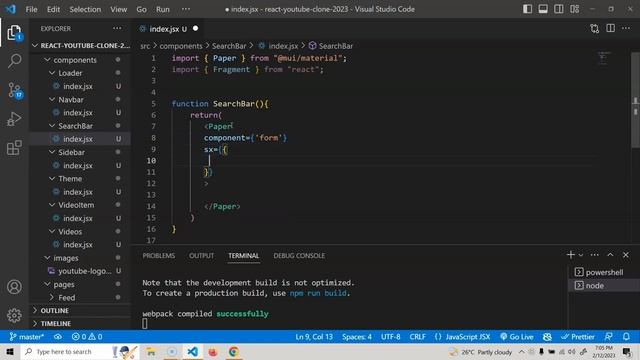Click the Open Changes icon in editor toolbar
This screenshot has height=360, width=640.
595,29
